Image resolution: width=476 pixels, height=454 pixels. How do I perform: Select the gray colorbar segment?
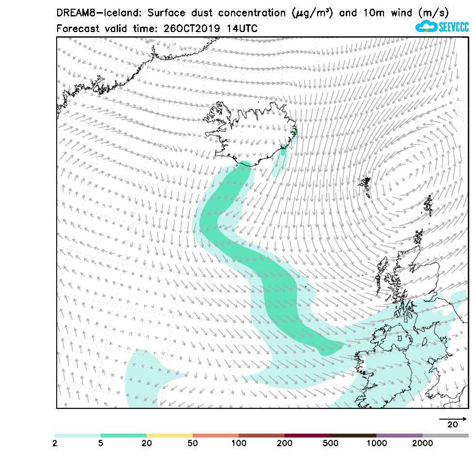(445, 436)
